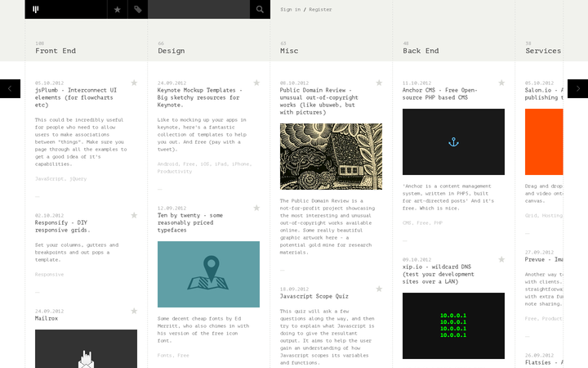Viewport: 588px width, 368px height.
Task: Open favorites via the header star icon
Action: click(x=118, y=9)
